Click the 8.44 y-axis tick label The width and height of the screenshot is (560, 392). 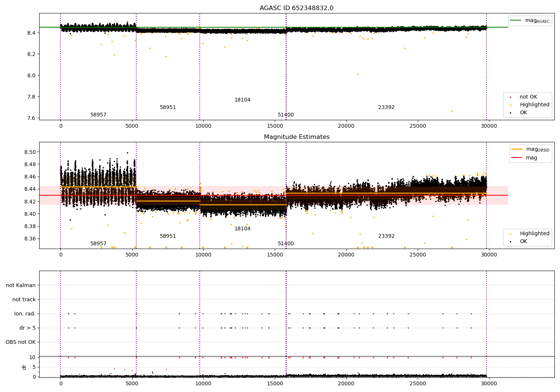coord(30,189)
